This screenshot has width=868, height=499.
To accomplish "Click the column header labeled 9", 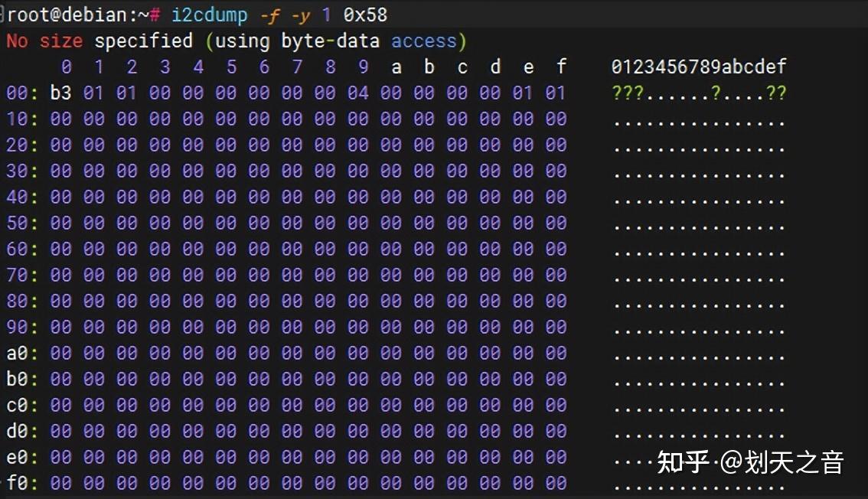I will [x=363, y=67].
